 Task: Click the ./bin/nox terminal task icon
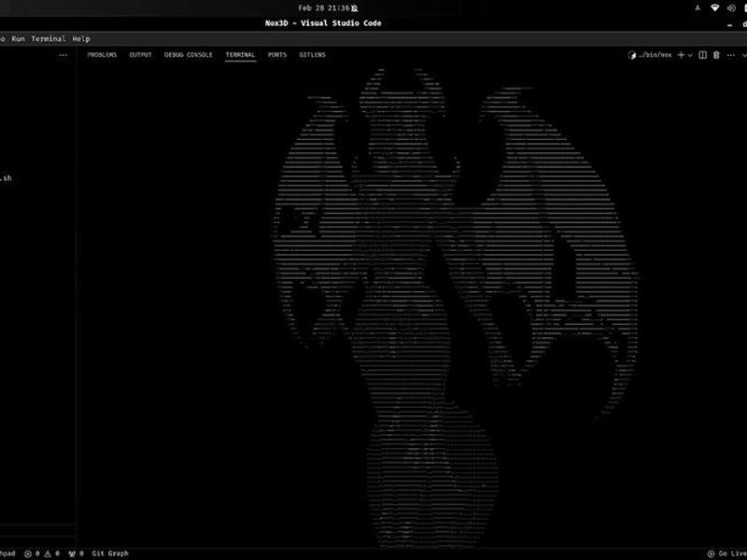(x=632, y=55)
